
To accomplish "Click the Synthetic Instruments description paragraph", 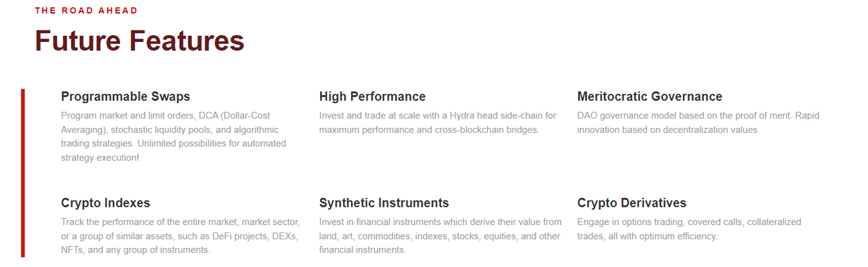I will (x=441, y=236).
